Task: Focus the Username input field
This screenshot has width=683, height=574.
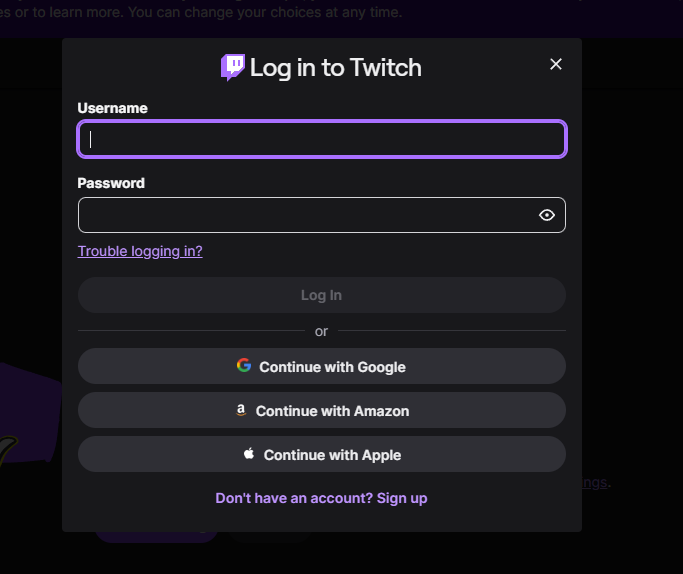Action: [322, 139]
